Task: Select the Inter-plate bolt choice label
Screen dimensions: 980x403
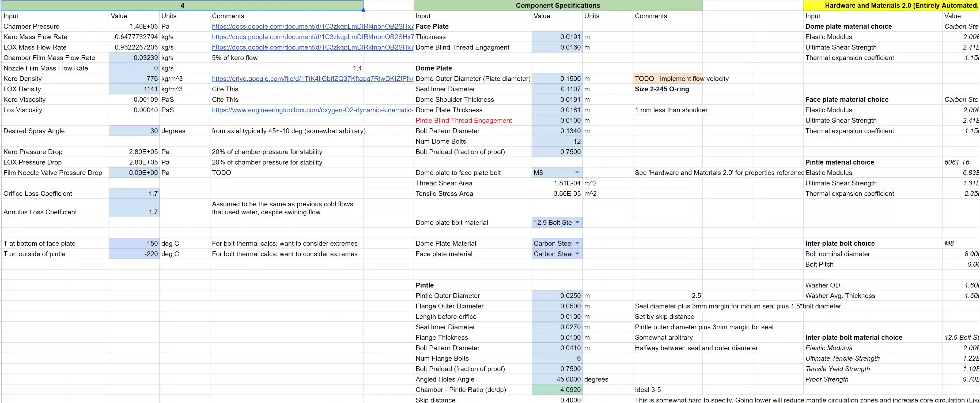Action: point(840,243)
